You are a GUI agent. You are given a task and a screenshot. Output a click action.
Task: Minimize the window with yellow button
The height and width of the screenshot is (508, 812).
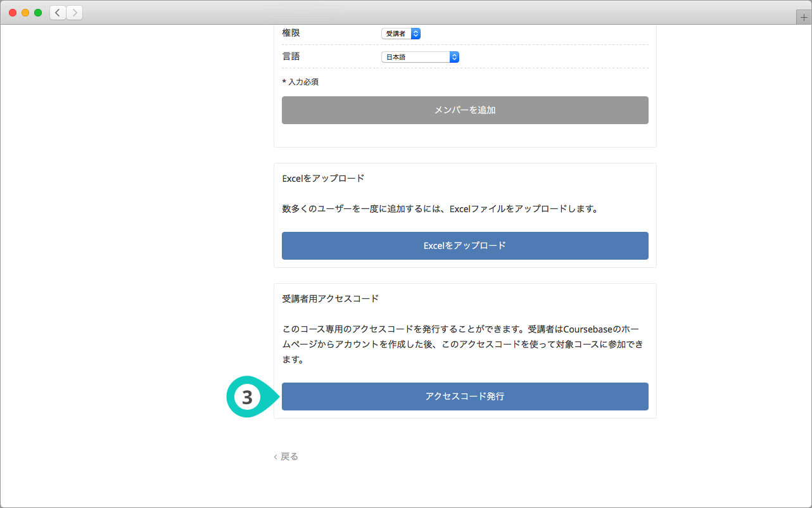(x=25, y=13)
